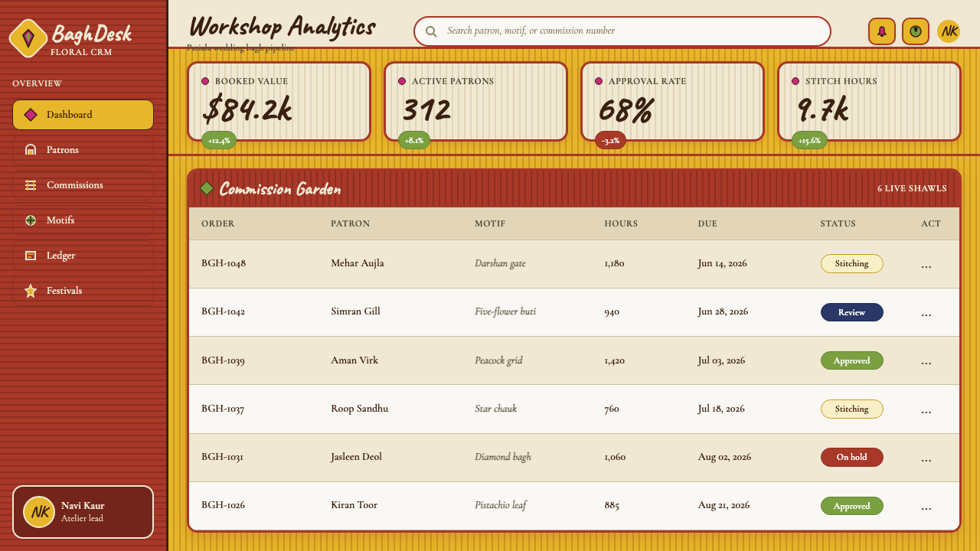Click the Ledger icon in the sidebar
This screenshot has width=980, height=551.
coord(31,256)
